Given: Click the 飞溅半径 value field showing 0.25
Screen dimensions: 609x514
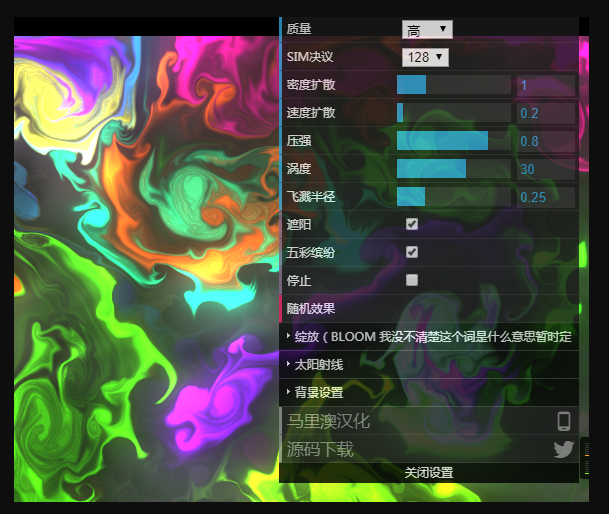Looking at the screenshot, I should [546, 197].
